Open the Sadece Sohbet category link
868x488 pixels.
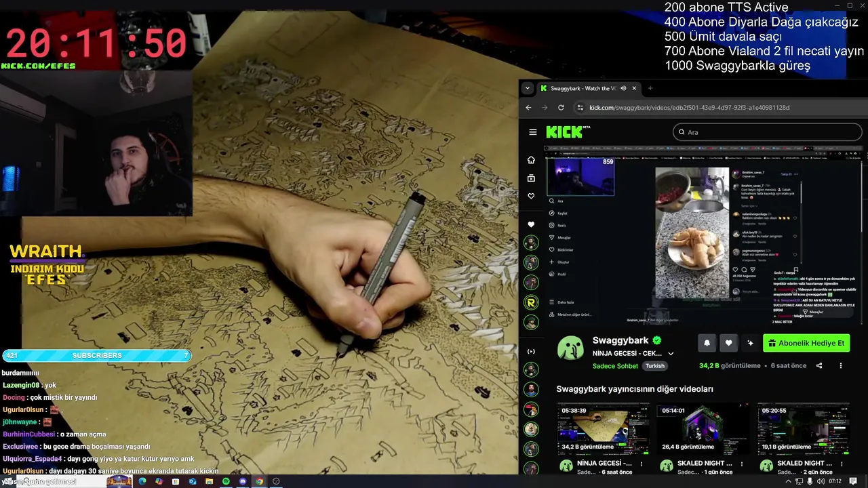click(615, 366)
